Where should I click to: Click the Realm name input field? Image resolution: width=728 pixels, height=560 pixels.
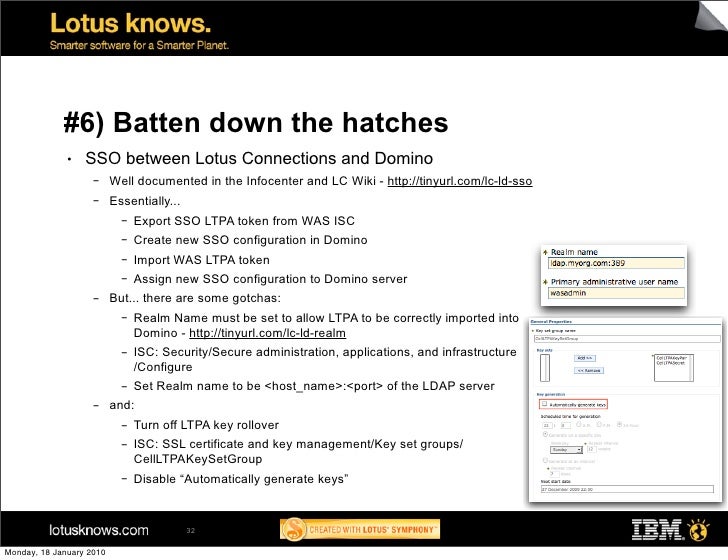click(x=617, y=263)
